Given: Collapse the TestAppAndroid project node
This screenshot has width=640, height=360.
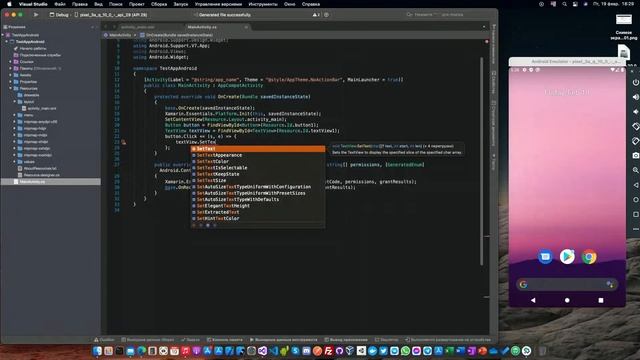Looking at the screenshot, I should [7, 42].
